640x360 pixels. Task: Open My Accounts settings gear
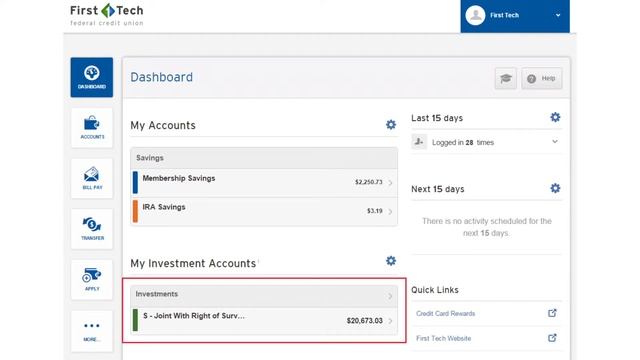(391, 124)
